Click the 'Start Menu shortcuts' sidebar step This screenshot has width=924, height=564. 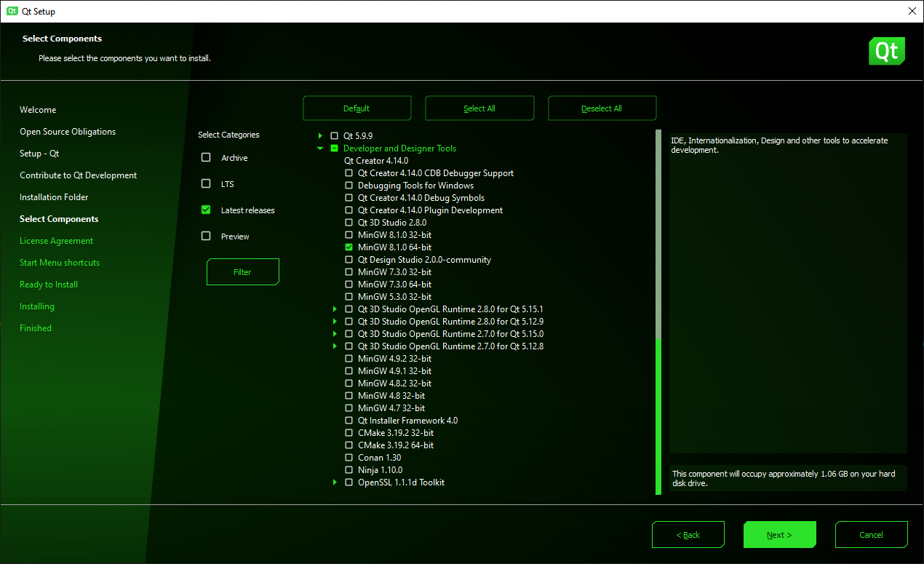coord(60,263)
